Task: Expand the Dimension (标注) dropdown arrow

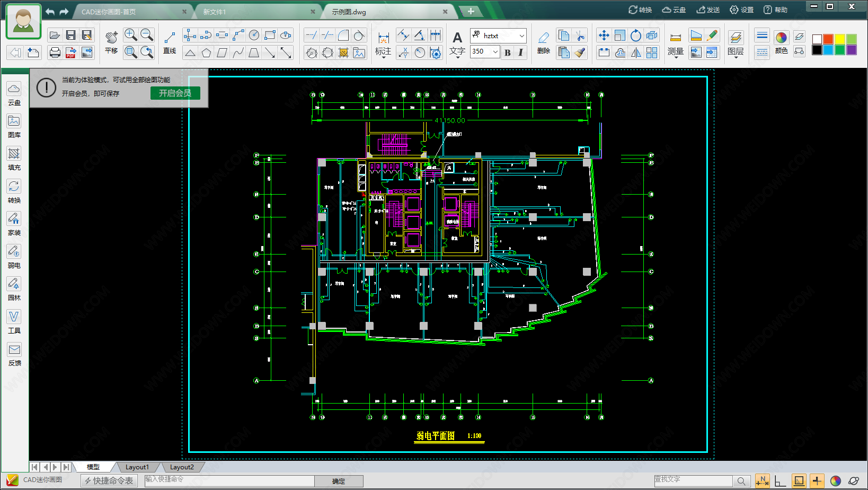Action: tap(383, 57)
